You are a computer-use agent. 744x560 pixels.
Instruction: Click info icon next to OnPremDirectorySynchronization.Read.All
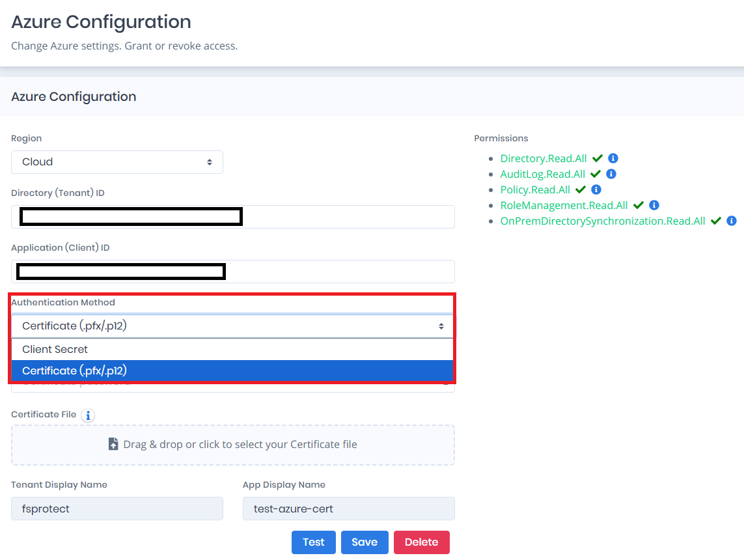click(x=732, y=221)
